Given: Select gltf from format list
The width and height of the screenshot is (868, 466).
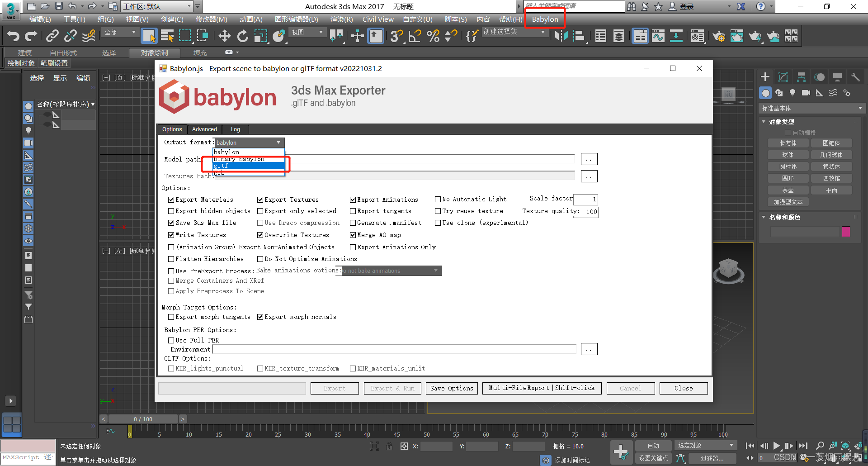Looking at the screenshot, I should [x=249, y=166].
